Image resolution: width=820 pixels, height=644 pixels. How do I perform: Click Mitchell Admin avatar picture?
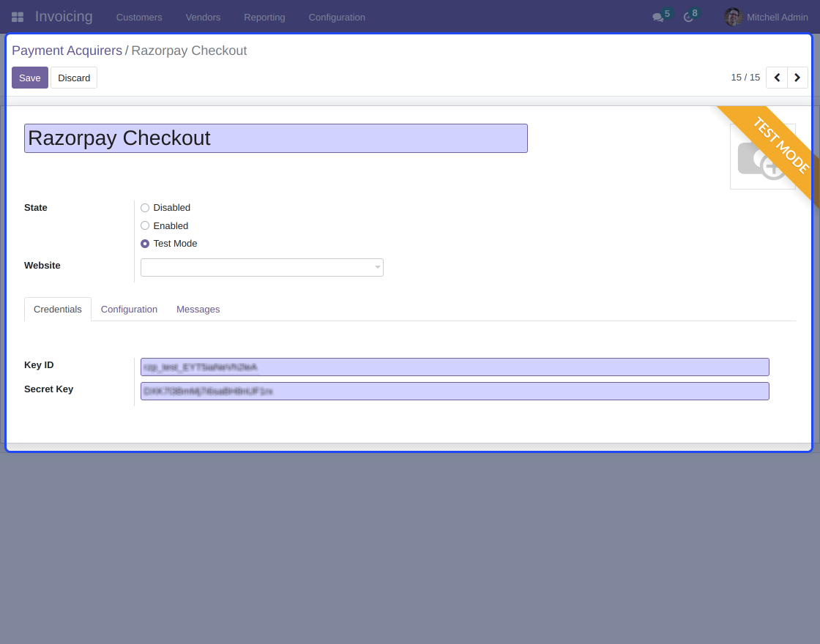(x=733, y=18)
